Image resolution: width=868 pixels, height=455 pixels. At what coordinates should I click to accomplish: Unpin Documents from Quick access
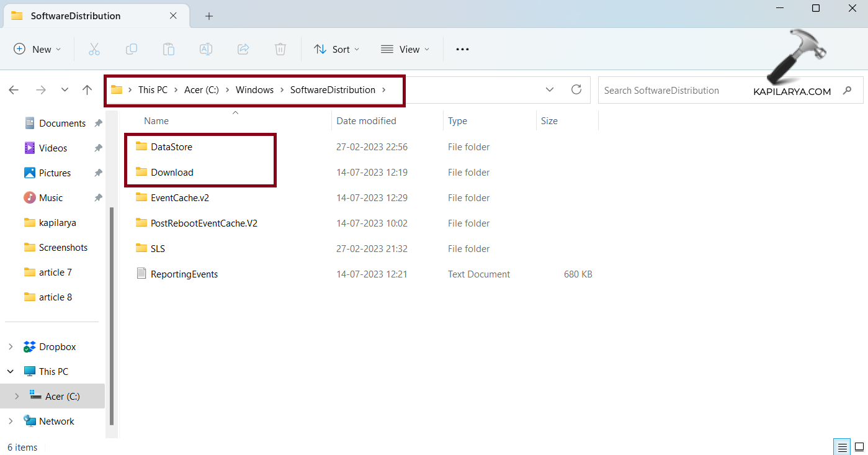98,124
